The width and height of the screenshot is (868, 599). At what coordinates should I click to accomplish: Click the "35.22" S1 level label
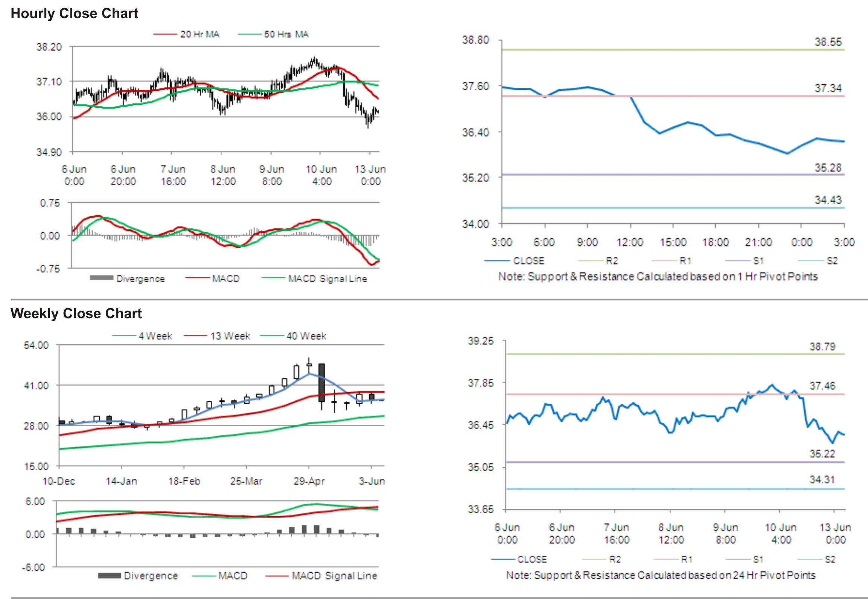822,454
